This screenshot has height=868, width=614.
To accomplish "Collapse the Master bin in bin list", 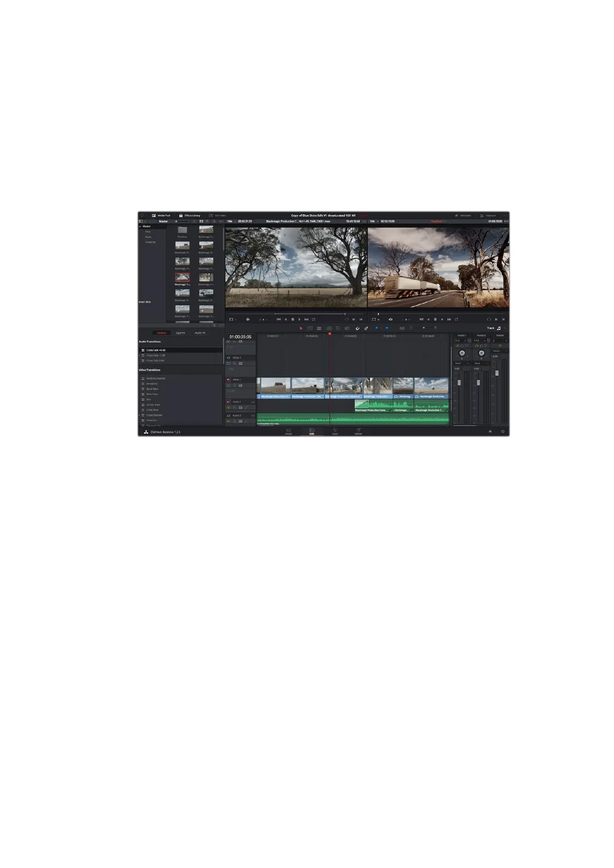I will click(140, 226).
